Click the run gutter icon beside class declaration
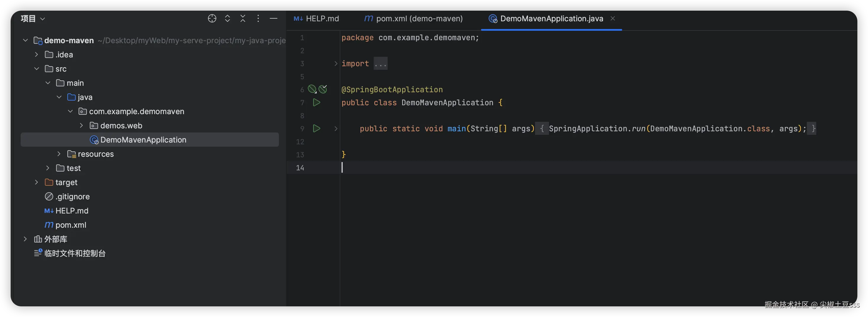 point(316,103)
